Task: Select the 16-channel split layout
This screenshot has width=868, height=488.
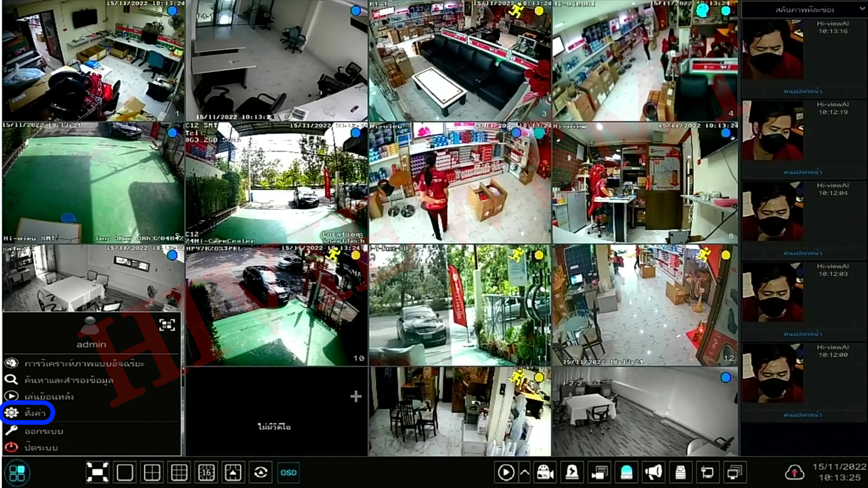Action: [206, 473]
